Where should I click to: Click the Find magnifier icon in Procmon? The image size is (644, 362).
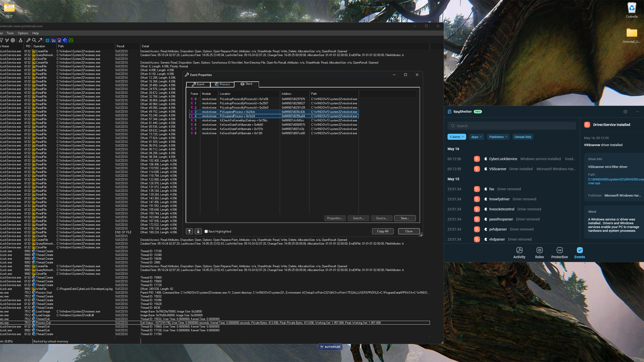(x=34, y=40)
